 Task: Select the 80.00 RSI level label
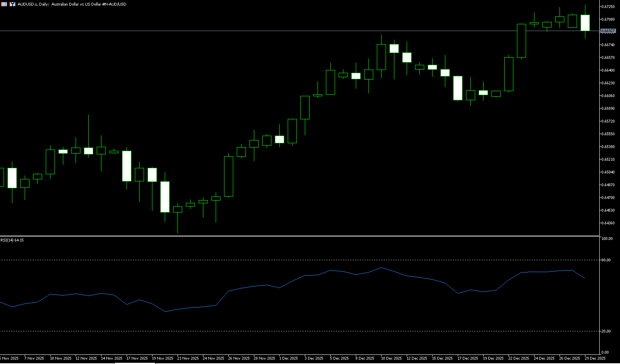[x=606, y=260]
